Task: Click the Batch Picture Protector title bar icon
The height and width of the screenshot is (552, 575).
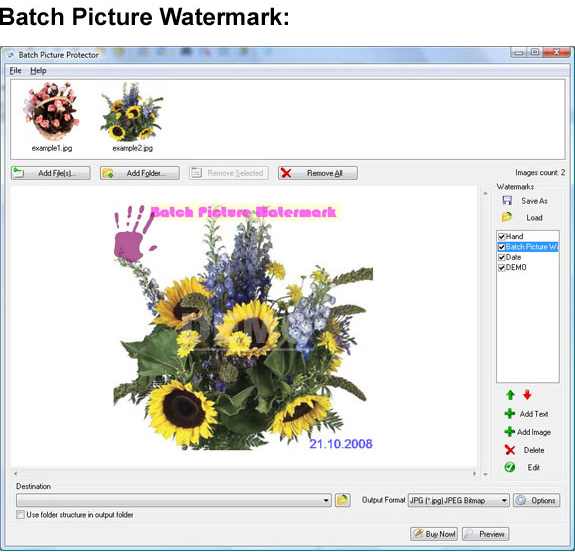Action: (x=10, y=55)
